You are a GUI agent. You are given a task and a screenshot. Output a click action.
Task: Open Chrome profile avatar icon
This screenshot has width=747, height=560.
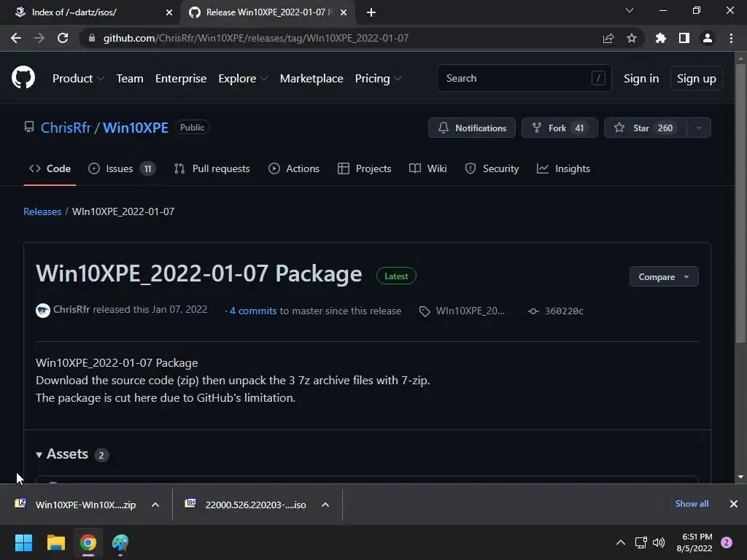coord(708,38)
